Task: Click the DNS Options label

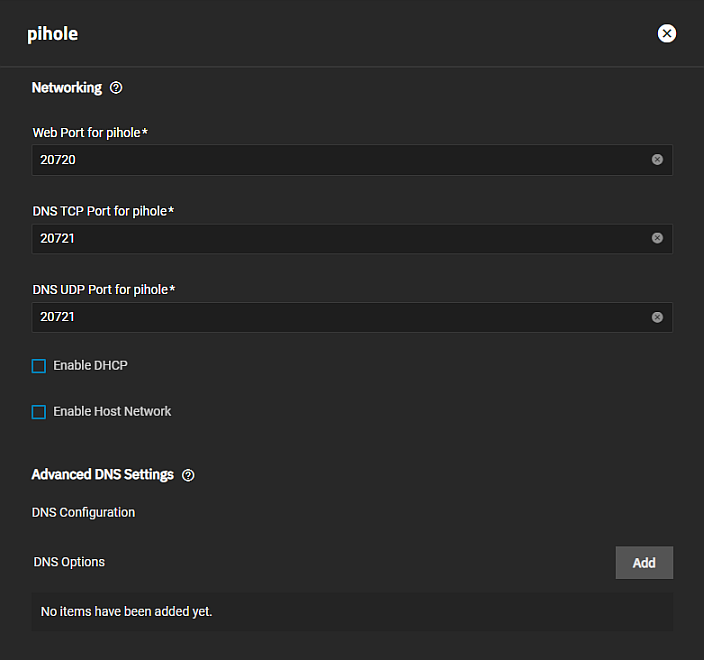Action: click(x=69, y=562)
